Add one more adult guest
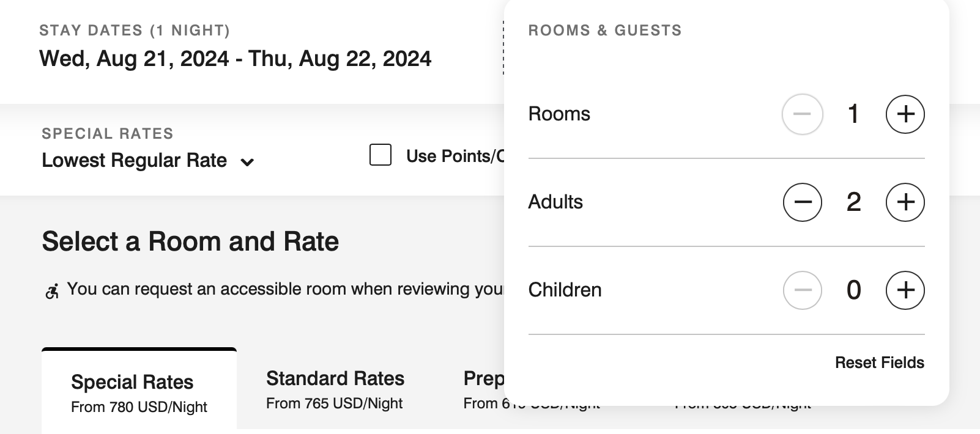This screenshot has width=980, height=434. [905, 202]
